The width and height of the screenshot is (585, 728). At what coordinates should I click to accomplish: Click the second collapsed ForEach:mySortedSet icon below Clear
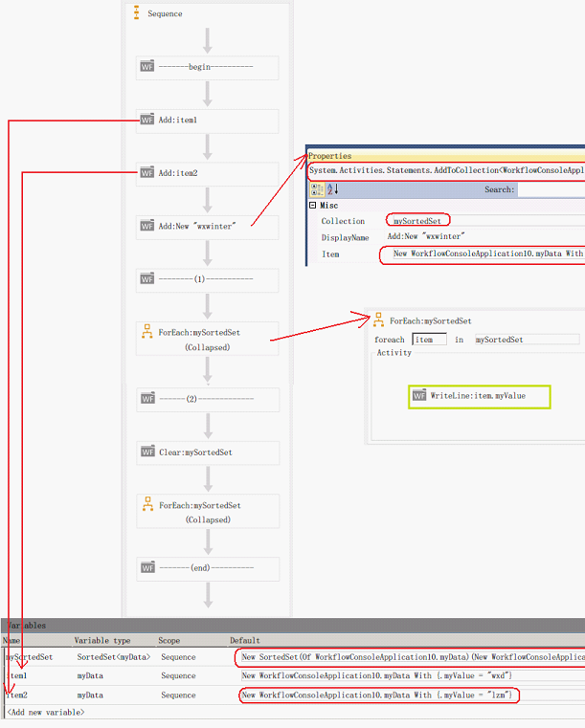tap(147, 504)
